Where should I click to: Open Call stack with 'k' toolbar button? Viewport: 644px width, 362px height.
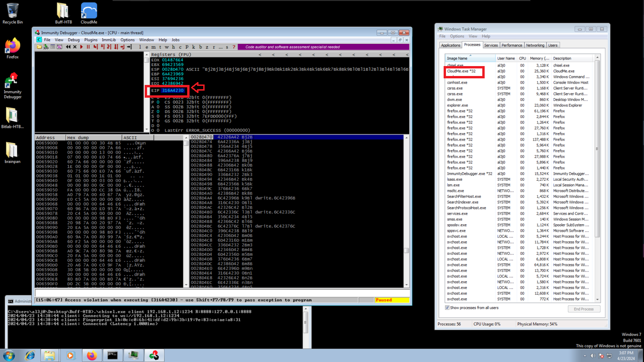pos(193,47)
